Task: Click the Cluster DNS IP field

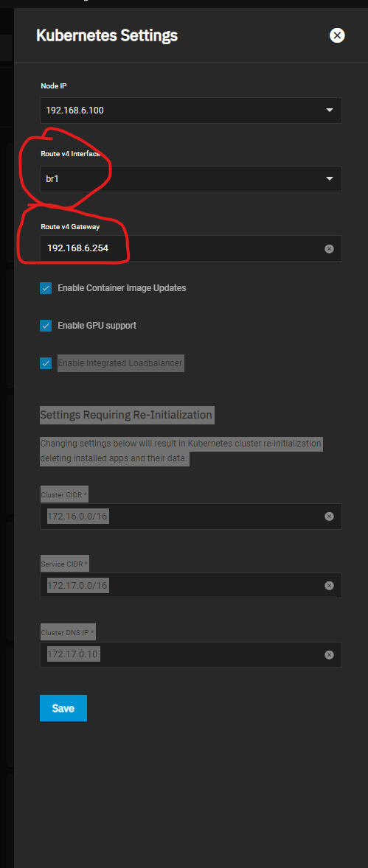Action: click(x=181, y=655)
